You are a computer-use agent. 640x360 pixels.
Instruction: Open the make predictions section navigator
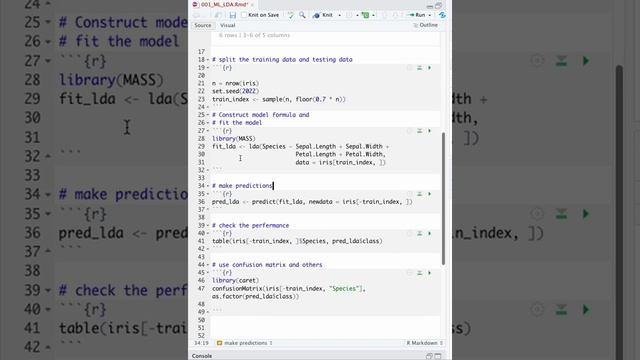coord(244,343)
